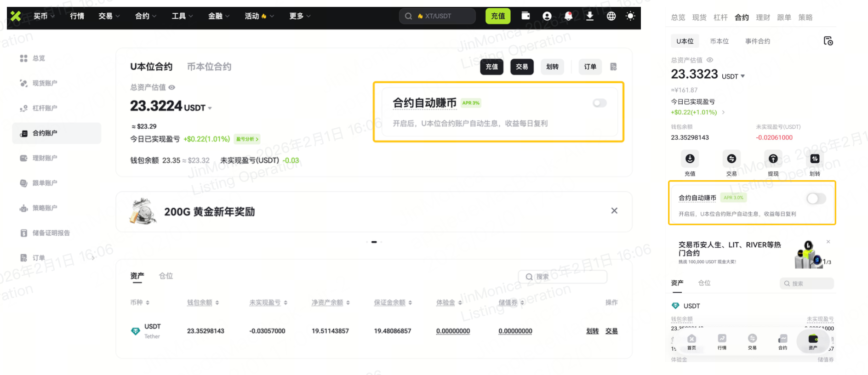Switch theme with the sun icon
The width and height of the screenshot is (868, 375).
click(630, 16)
